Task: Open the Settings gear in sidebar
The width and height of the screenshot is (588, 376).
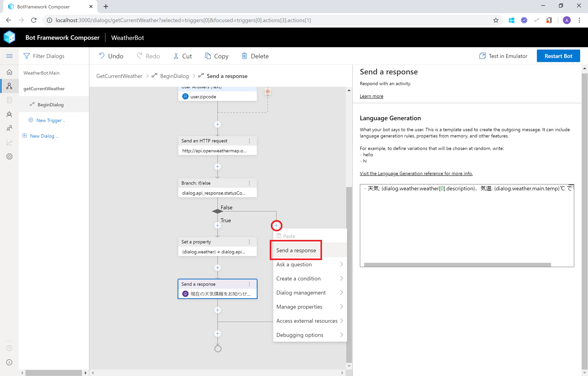Action: pyautogui.click(x=9, y=156)
